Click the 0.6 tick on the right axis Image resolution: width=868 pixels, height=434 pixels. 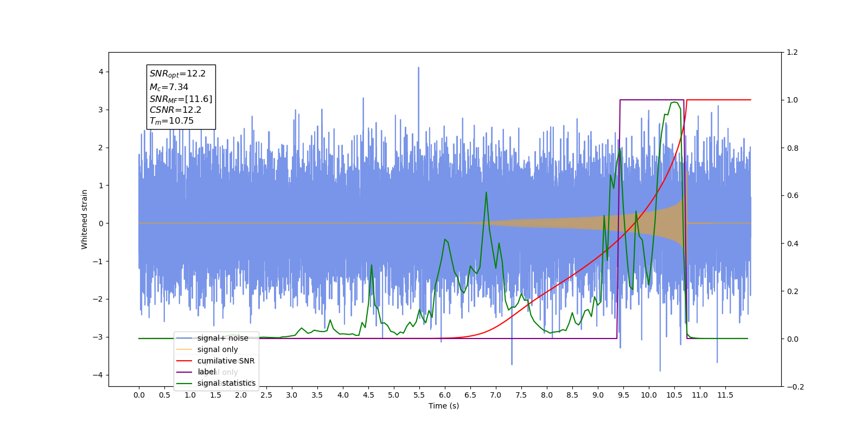pyautogui.click(x=793, y=196)
